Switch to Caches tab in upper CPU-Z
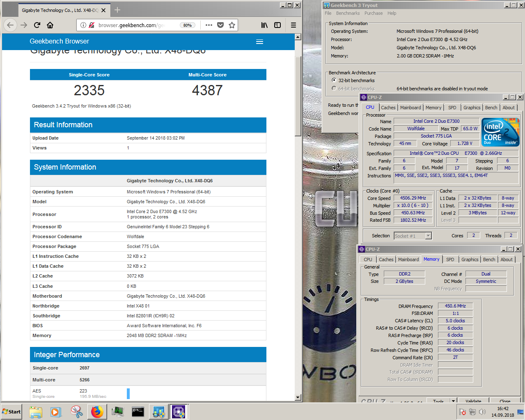This screenshot has width=525, height=420. coord(388,108)
